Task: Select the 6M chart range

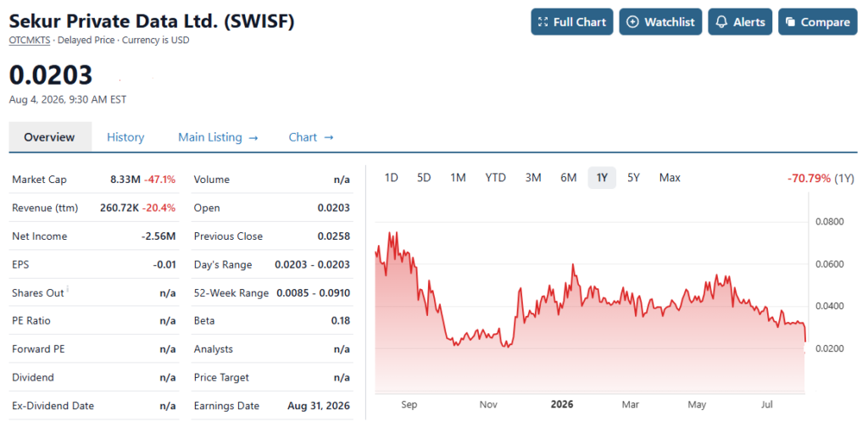Action: [569, 178]
